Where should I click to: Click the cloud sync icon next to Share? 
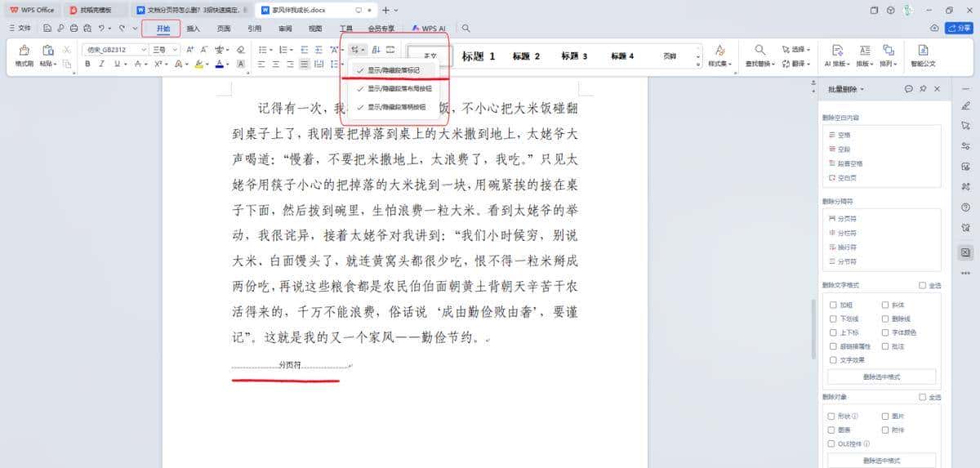(x=934, y=28)
